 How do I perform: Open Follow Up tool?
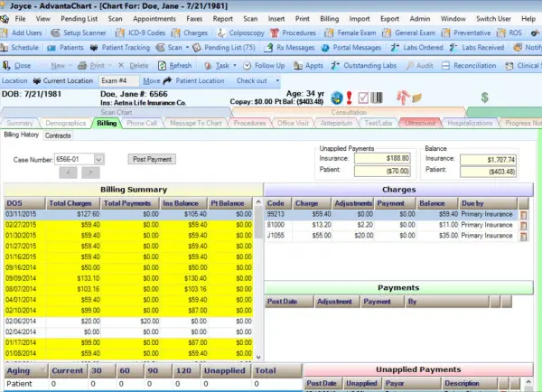264,66
